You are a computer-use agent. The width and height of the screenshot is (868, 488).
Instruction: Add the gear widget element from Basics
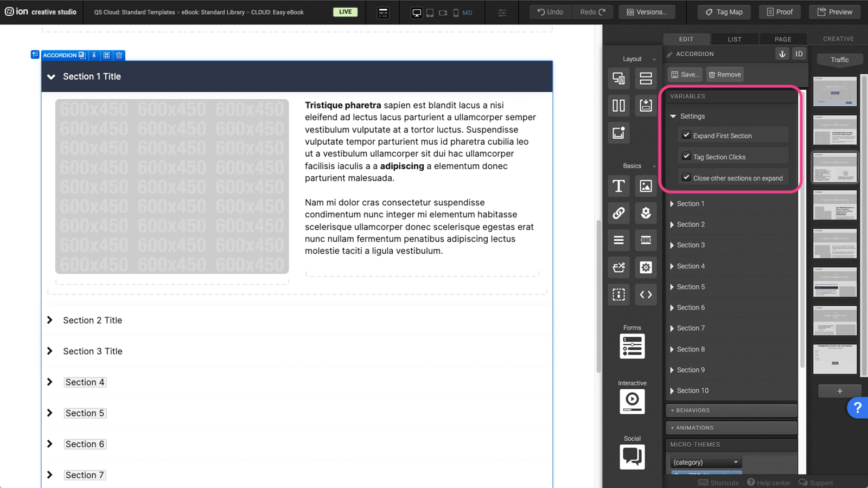pos(646,267)
